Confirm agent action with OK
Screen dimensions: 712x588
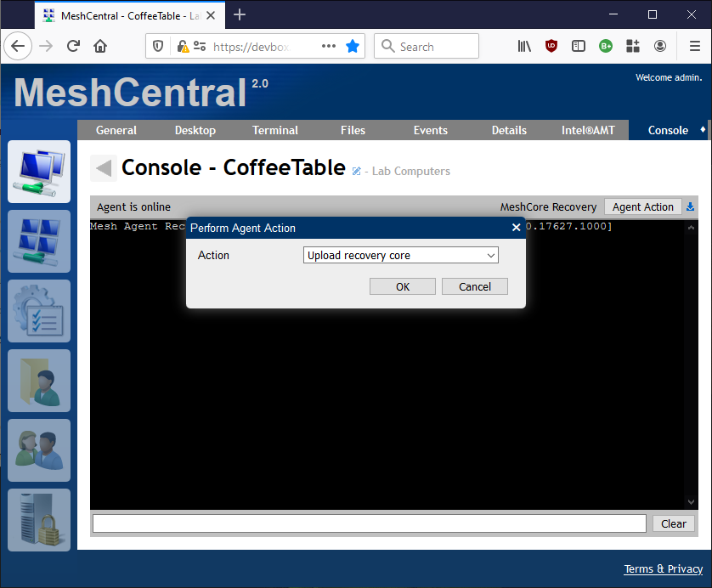403,286
